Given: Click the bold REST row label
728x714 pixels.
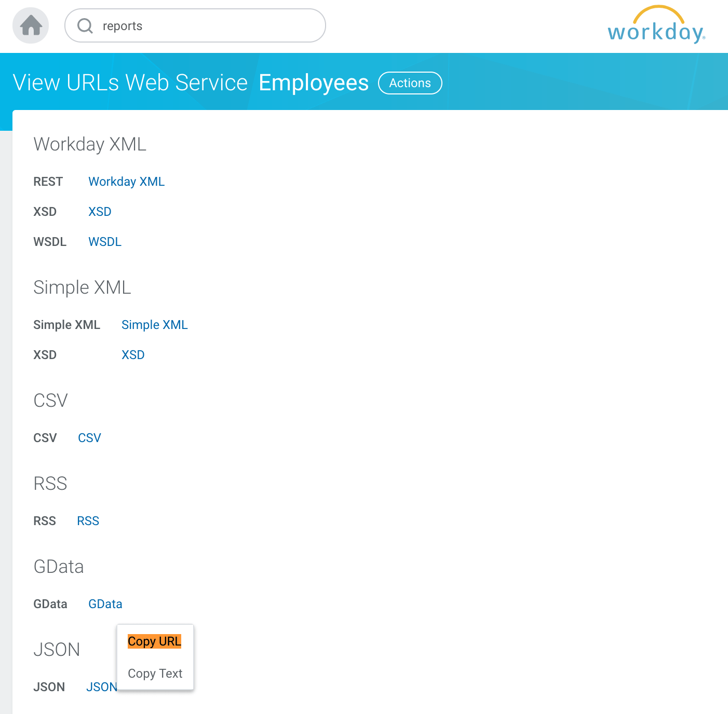Looking at the screenshot, I should point(48,182).
